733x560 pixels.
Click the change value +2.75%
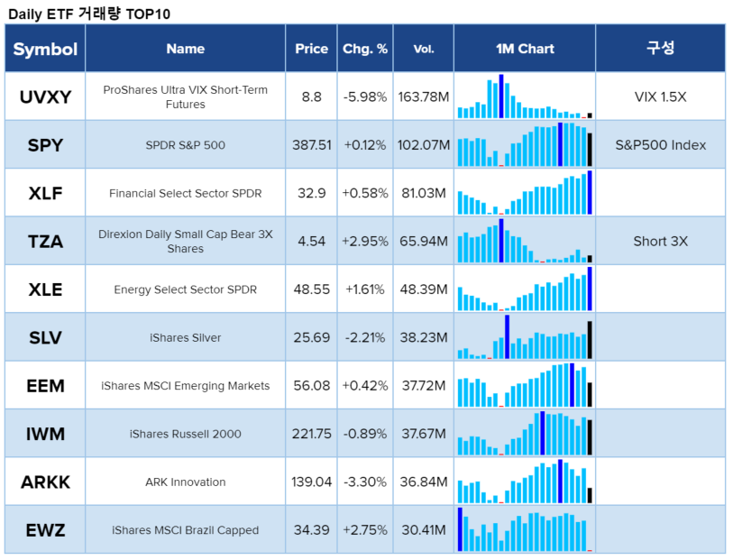click(365, 530)
